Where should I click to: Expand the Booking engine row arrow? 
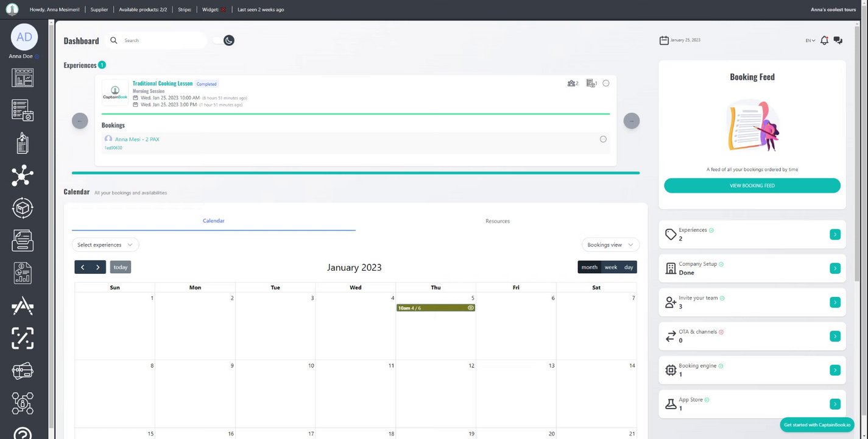click(835, 370)
